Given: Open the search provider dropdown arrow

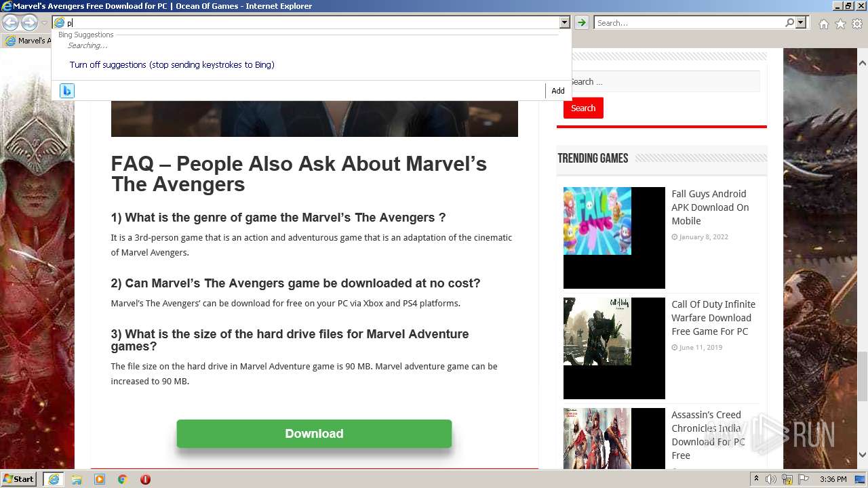Looking at the screenshot, I should pyautogui.click(x=801, y=23).
